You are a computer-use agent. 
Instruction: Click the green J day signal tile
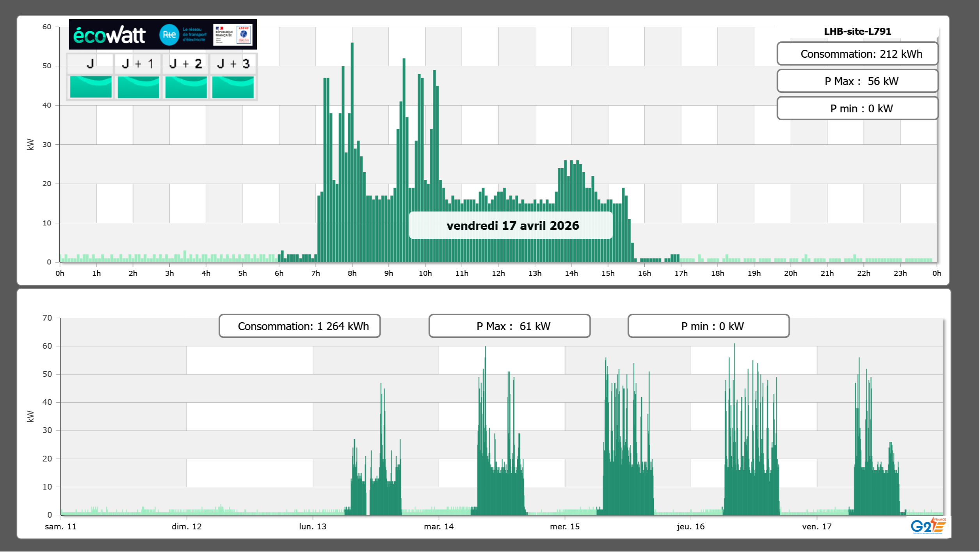tap(91, 87)
